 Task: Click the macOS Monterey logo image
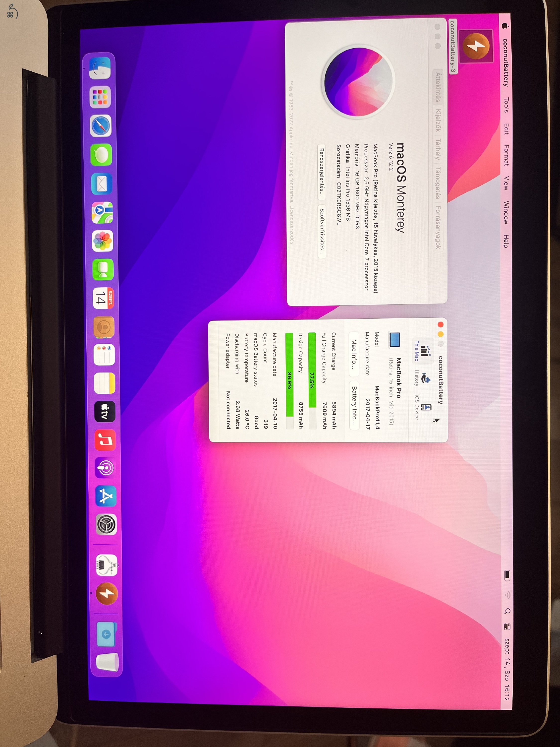(x=358, y=82)
